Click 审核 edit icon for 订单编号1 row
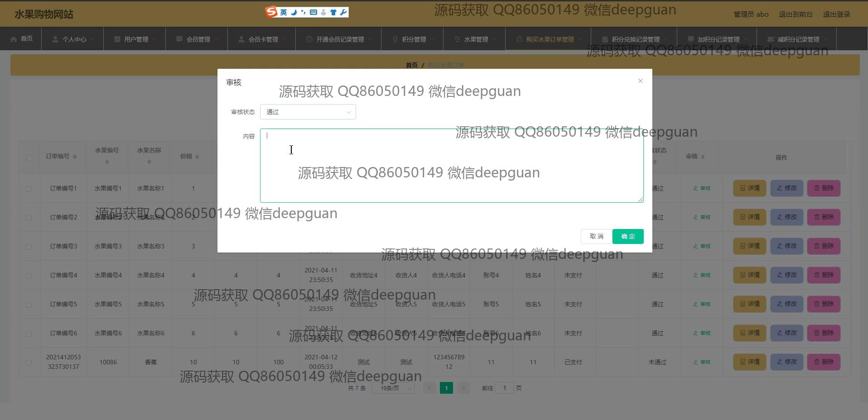The height and width of the screenshot is (420, 868). 702,188
